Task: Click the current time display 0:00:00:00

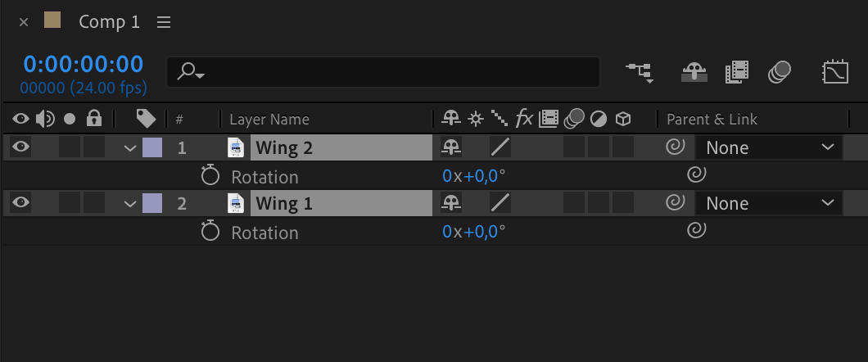Action: coord(83,65)
